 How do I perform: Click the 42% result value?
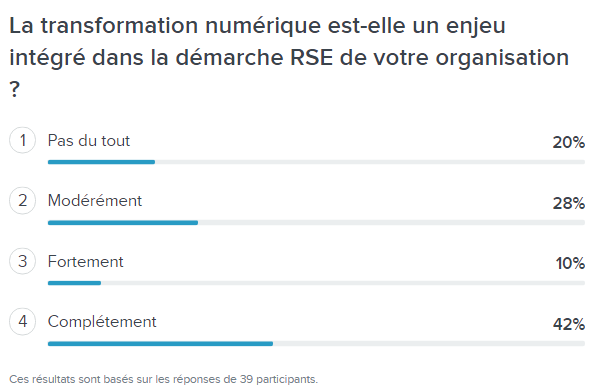click(x=569, y=324)
